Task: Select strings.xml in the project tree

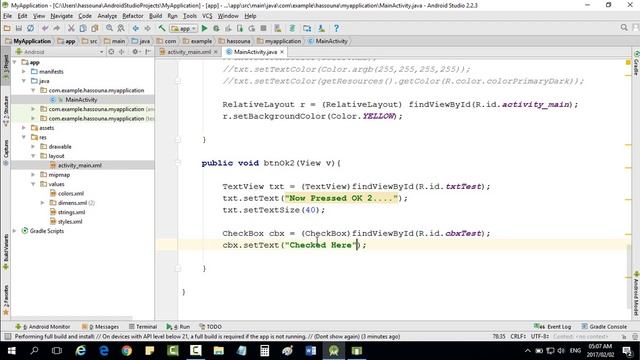Action: coord(71,212)
